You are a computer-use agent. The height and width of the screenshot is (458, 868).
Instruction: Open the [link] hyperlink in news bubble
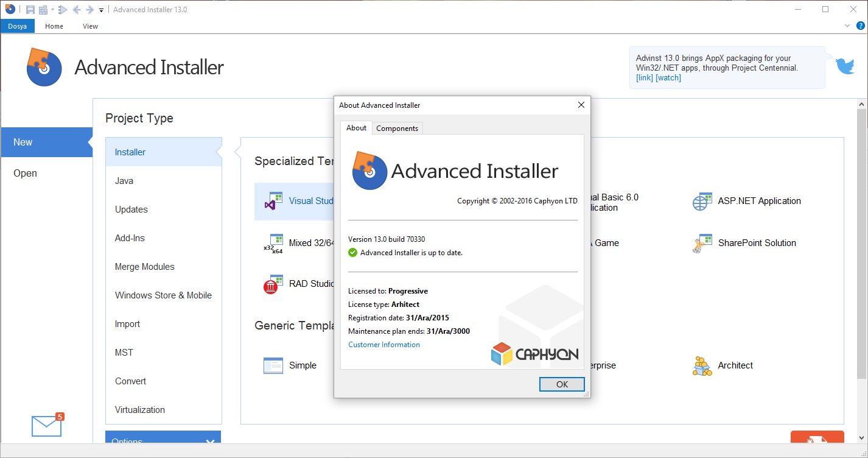645,78
